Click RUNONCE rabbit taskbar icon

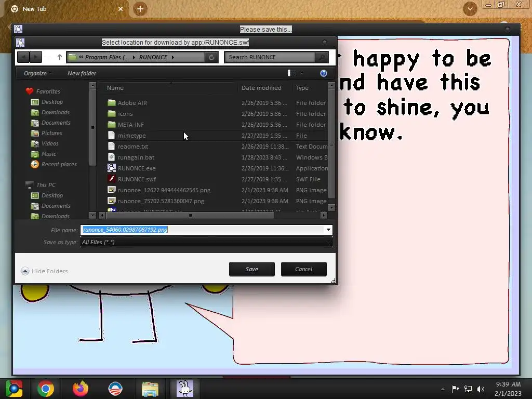(x=185, y=389)
